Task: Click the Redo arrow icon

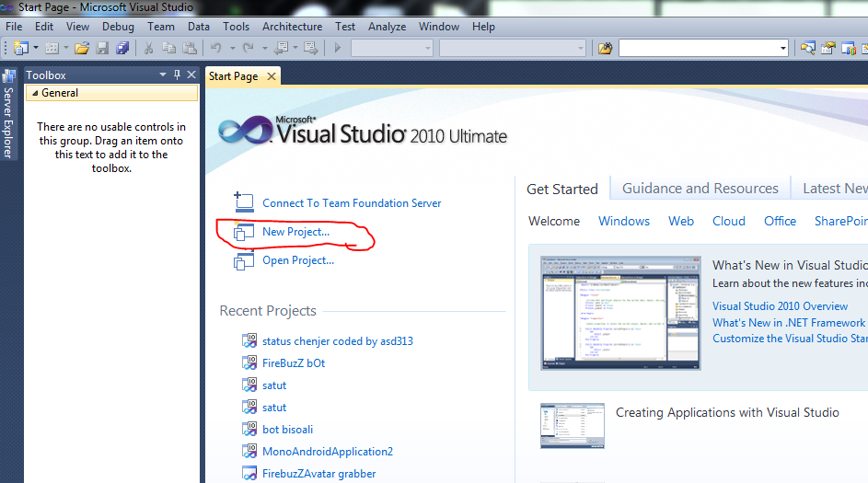Action: [248, 48]
